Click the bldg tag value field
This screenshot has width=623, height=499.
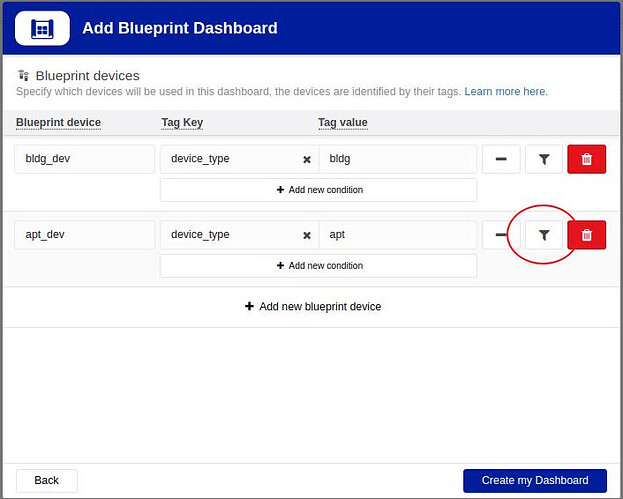pos(397,159)
